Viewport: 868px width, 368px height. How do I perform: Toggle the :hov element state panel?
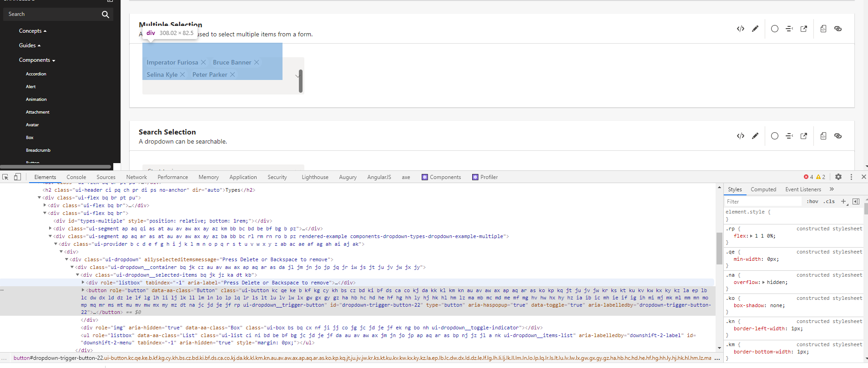pyautogui.click(x=812, y=201)
